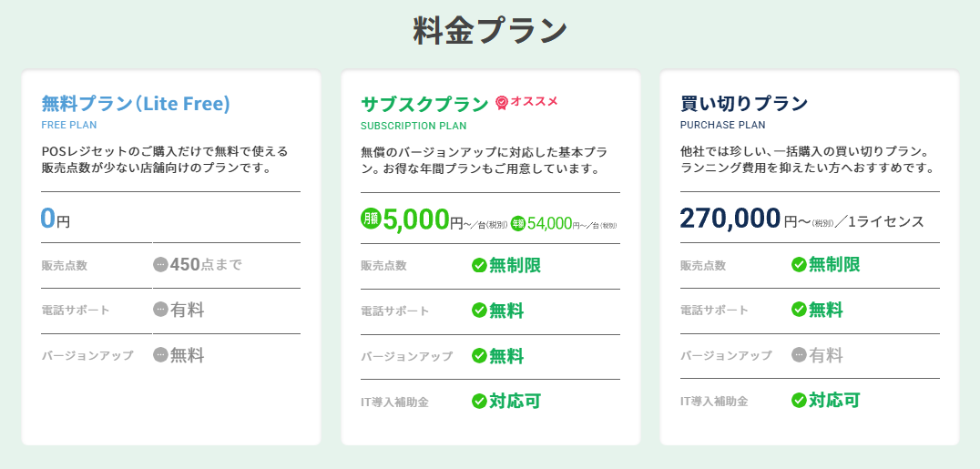Click the recommended ribbon badge icon
Screen dimensions: 980x469
tap(502, 103)
